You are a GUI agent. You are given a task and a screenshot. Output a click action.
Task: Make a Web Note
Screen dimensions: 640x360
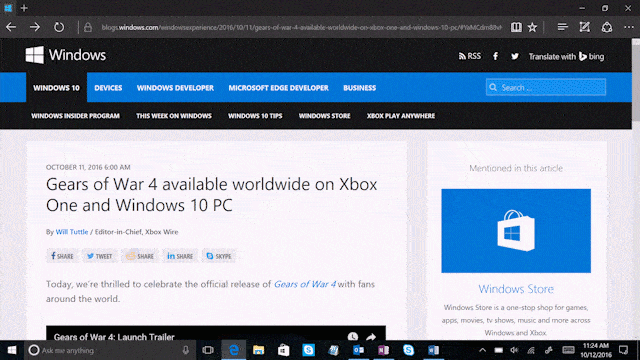(584, 27)
